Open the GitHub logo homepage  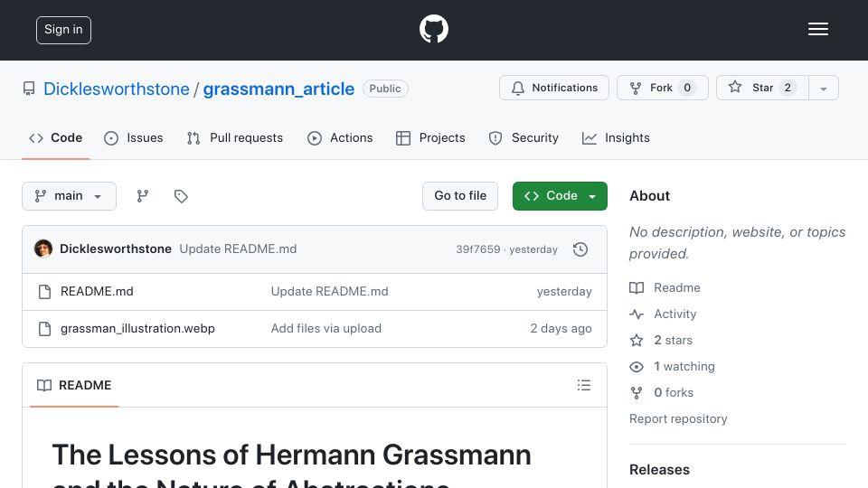coord(433,29)
